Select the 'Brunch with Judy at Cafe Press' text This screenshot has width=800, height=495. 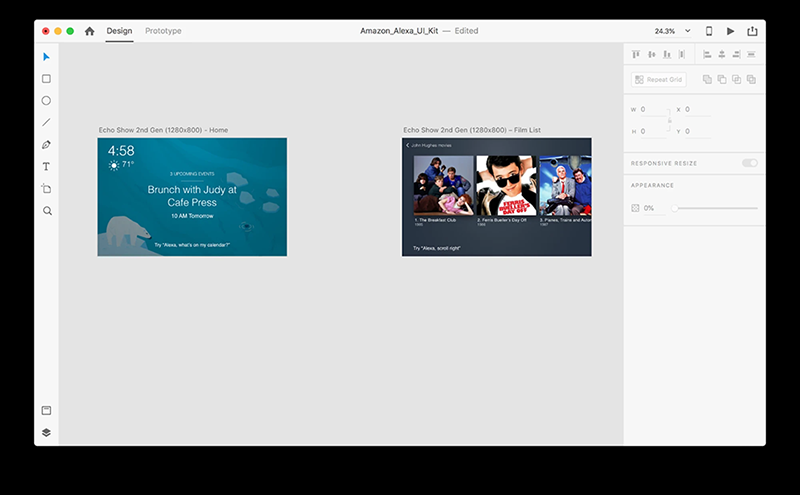192,196
